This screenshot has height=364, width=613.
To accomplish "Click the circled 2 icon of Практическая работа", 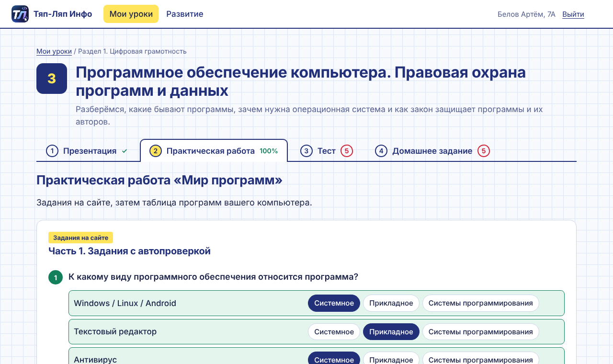I will tap(156, 151).
